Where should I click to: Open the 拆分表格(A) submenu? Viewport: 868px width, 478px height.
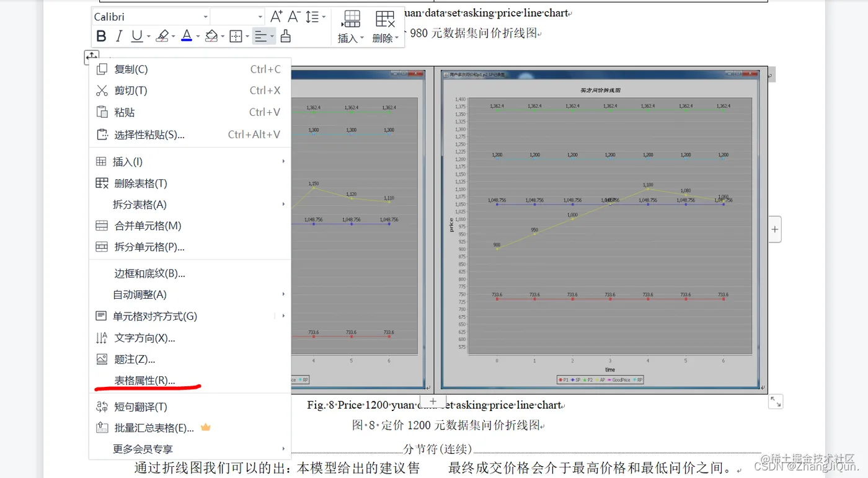click(x=190, y=205)
